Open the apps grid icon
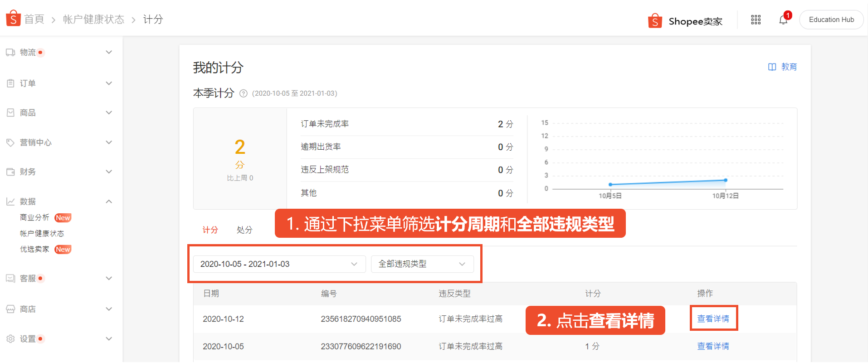The height and width of the screenshot is (363, 868). [756, 20]
